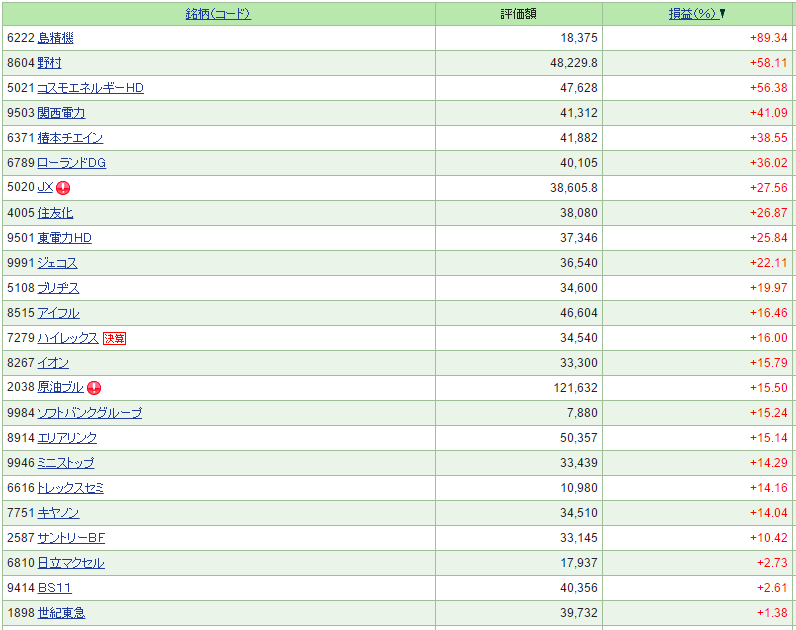Open the 東電力HD stock link
796x630 pixels.
[x=64, y=238]
